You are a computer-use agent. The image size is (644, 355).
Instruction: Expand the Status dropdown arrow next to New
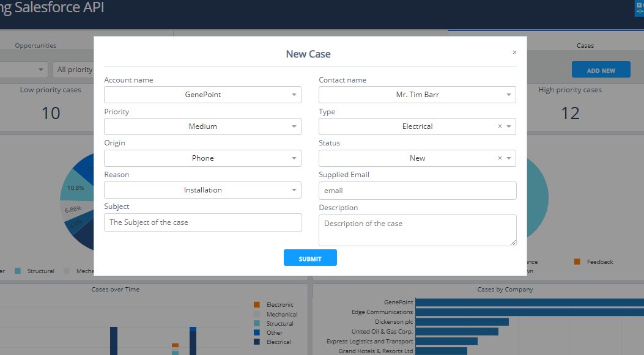pyautogui.click(x=509, y=158)
